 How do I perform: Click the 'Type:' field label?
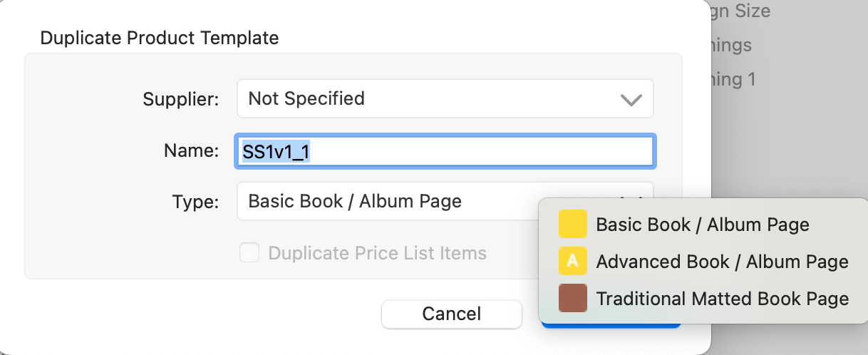[x=195, y=202]
